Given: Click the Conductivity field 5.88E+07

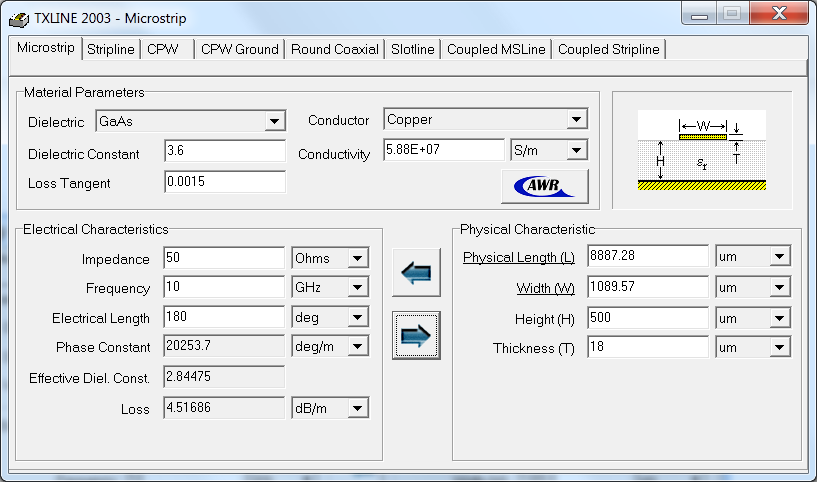Looking at the screenshot, I should (444, 150).
